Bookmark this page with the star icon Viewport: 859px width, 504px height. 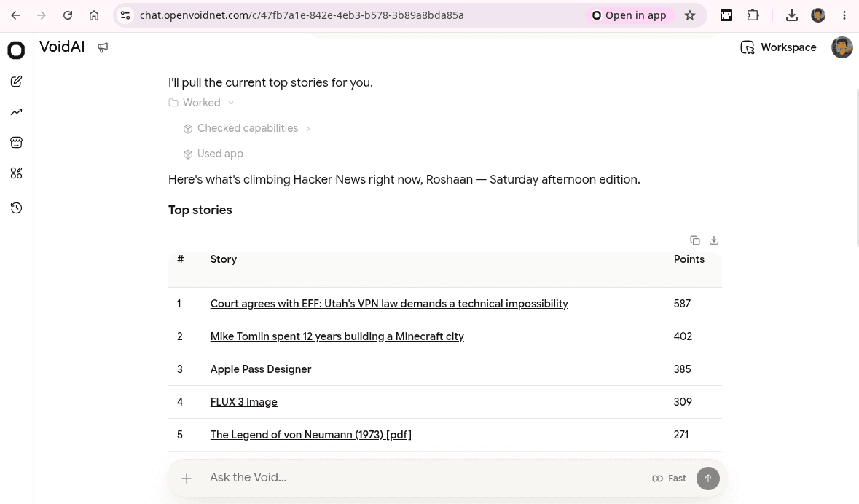(x=690, y=15)
